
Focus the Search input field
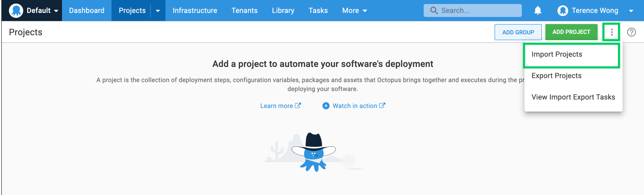click(477, 10)
